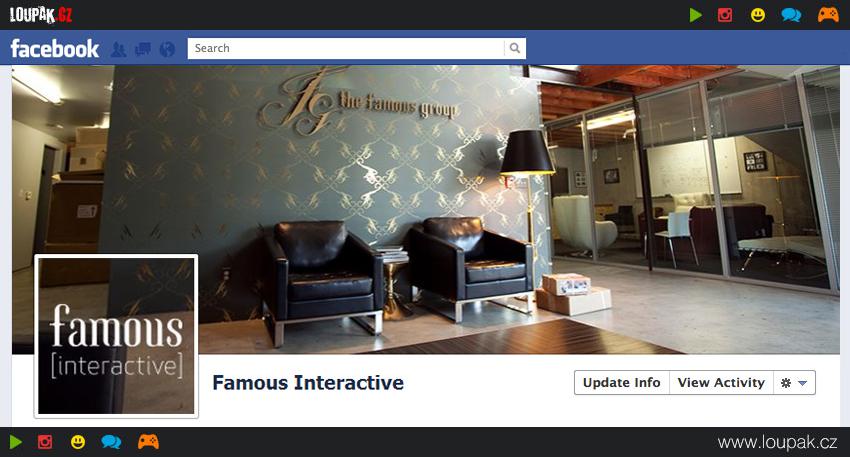Expand the gear dropdown next to View Activity
Screen dimensions: 850x457
click(x=794, y=383)
